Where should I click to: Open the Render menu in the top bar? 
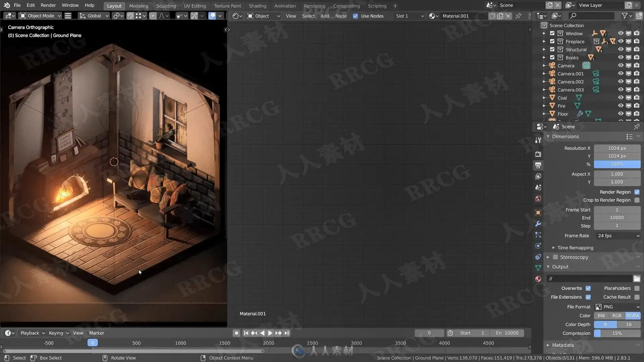point(48,5)
